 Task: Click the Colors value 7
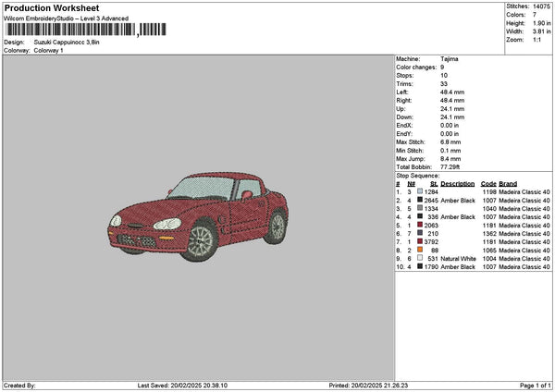(535, 15)
